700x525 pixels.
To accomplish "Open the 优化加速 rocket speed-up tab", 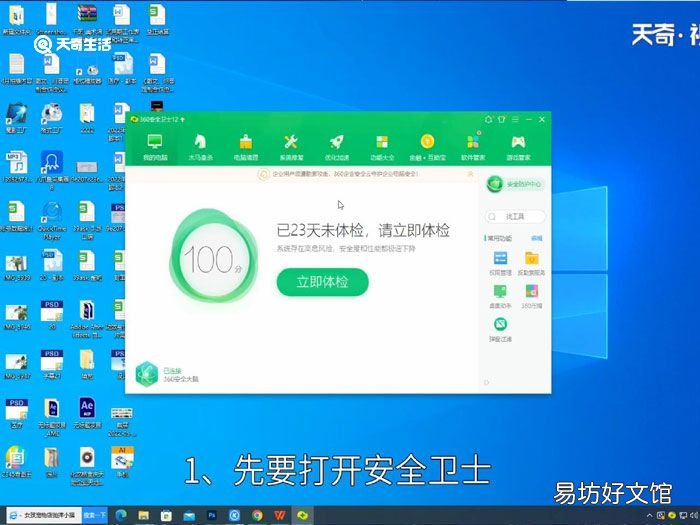I will click(x=337, y=147).
